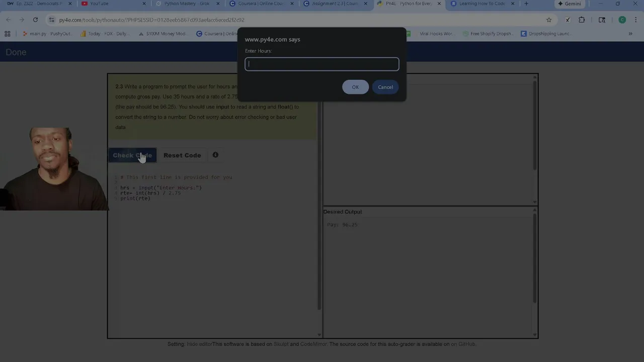644x362 pixels.
Task: Open the Free Shopify Dropsh bookmark
Action: click(488, 34)
